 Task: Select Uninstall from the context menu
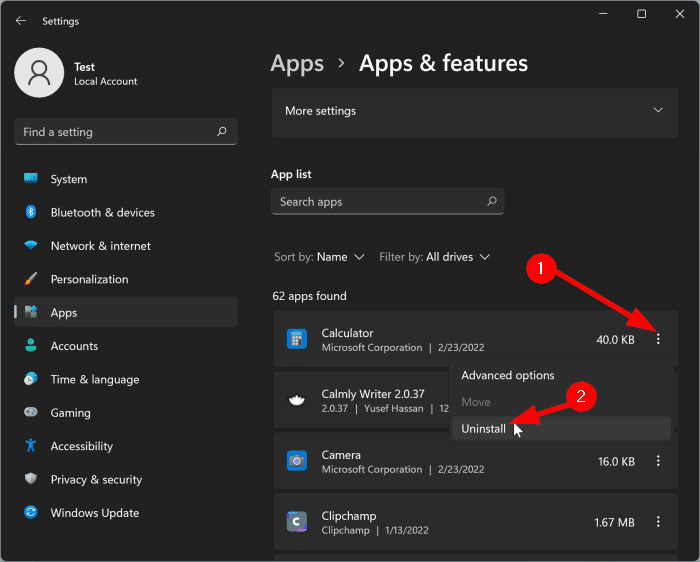(484, 428)
